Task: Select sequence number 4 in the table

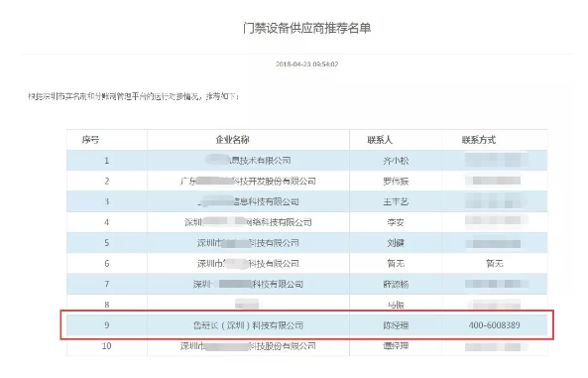Action: pyautogui.click(x=106, y=222)
